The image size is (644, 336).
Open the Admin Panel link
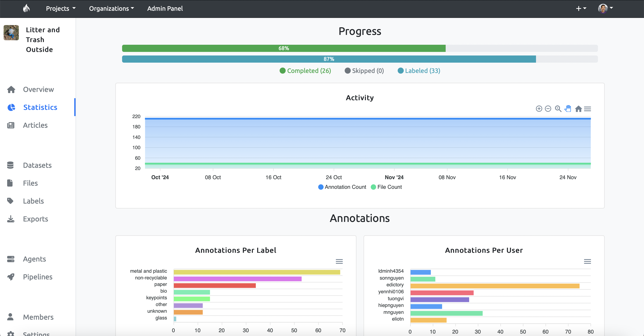[x=165, y=9]
